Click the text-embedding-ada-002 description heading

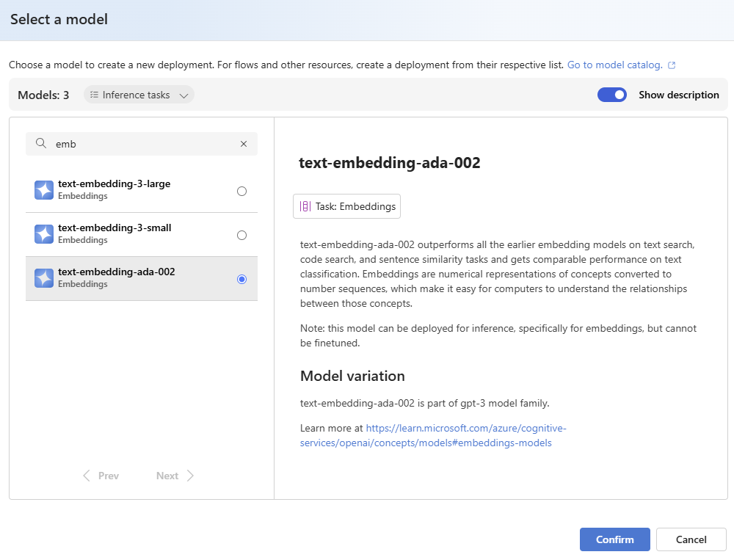pos(390,162)
